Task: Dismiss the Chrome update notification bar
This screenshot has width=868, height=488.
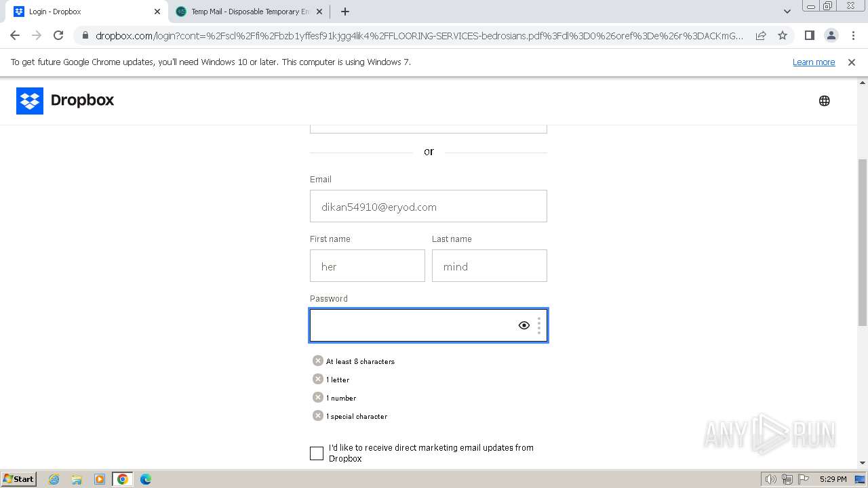Action: [852, 62]
